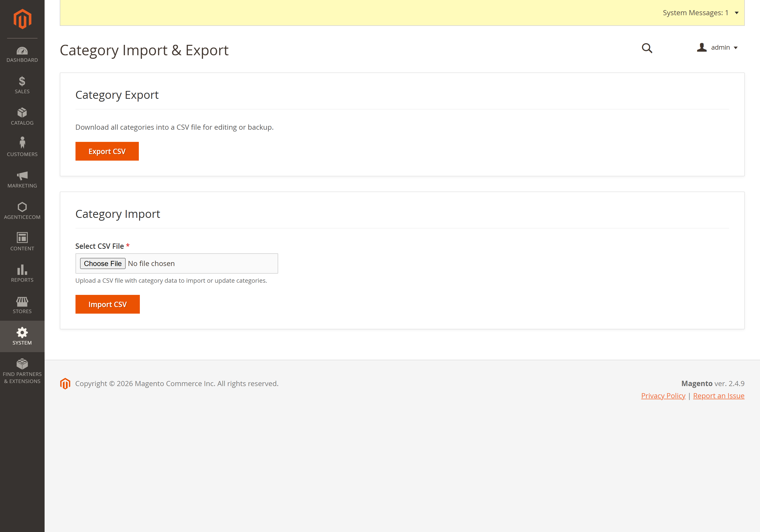This screenshot has height=532, width=760.
Task: Select the MARKETING menu label
Action: point(22,186)
